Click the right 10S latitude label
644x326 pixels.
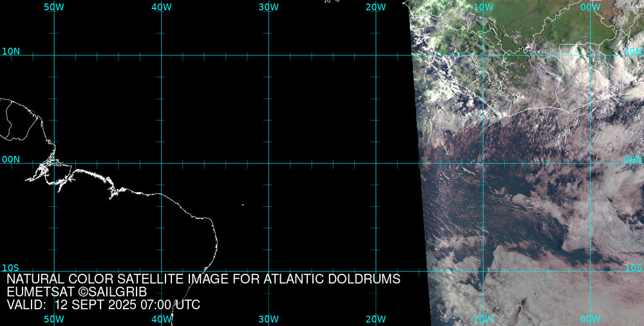[633, 268]
